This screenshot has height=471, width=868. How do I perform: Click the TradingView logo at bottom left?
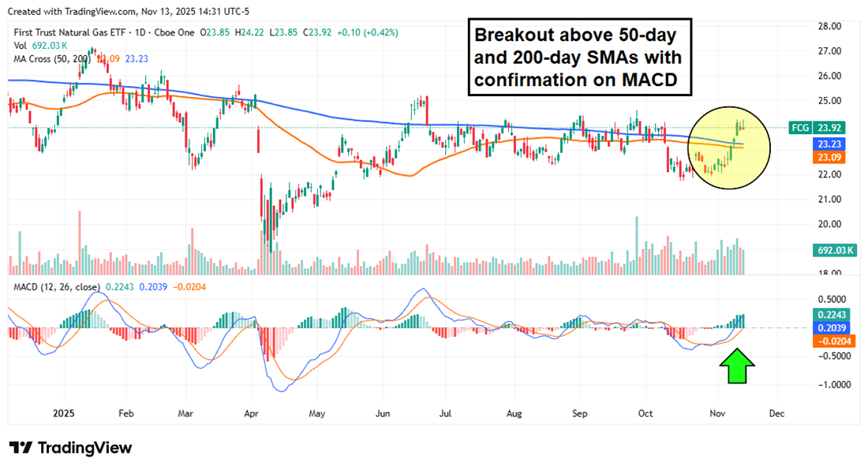pyautogui.click(x=71, y=448)
